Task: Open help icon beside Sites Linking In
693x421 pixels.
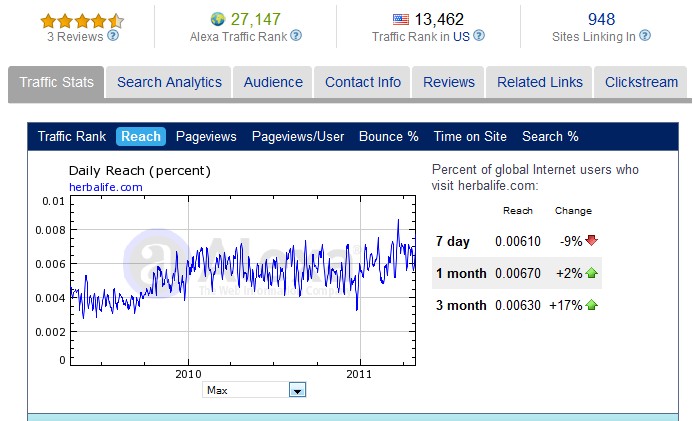Action: click(645, 35)
